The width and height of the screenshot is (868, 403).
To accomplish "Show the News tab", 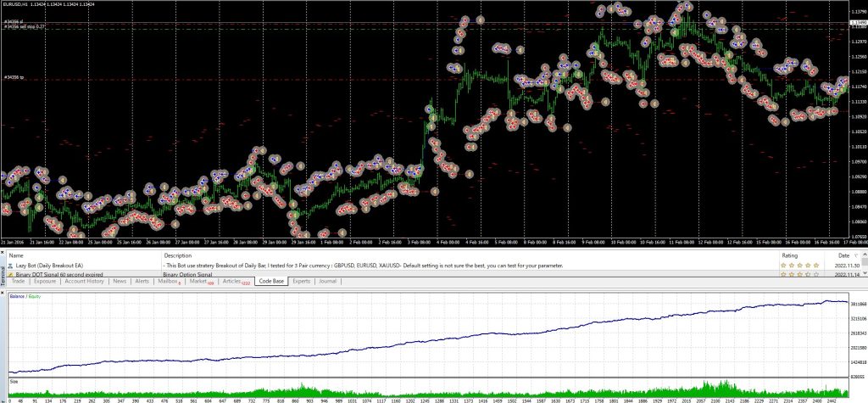I will pyautogui.click(x=120, y=281).
